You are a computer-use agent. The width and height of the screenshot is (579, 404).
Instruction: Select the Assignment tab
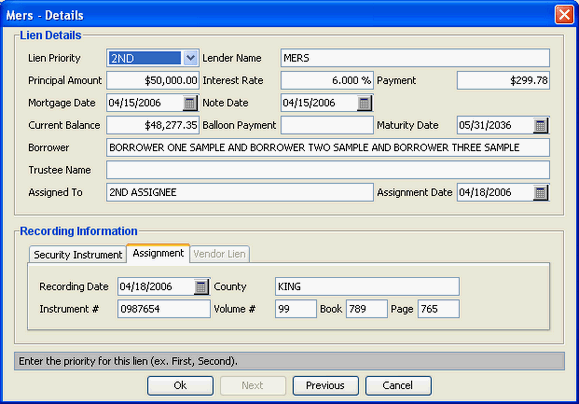point(158,253)
